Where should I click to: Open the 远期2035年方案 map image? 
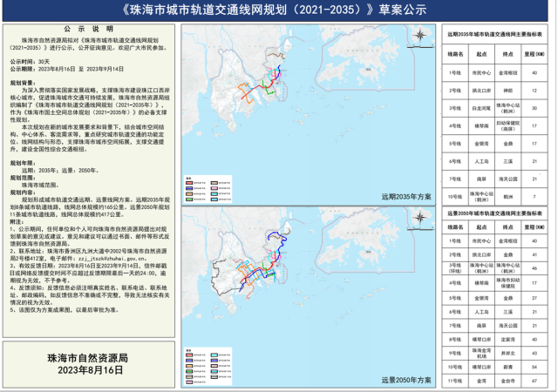[x=308, y=114]
